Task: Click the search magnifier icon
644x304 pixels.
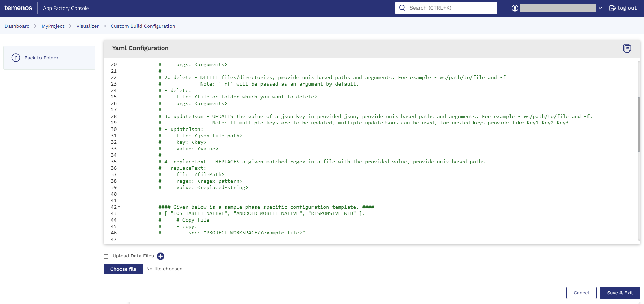Action: click(x=402, y=8)
